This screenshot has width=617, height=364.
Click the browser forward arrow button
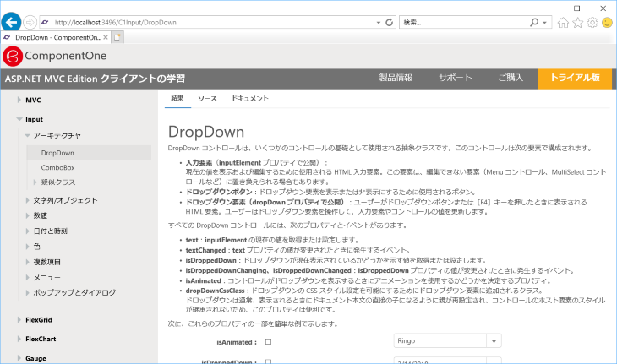30,23
